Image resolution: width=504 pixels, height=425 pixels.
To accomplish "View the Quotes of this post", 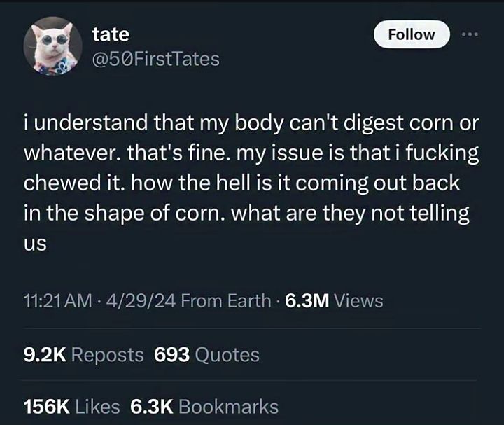I will [x=227, y=355].
